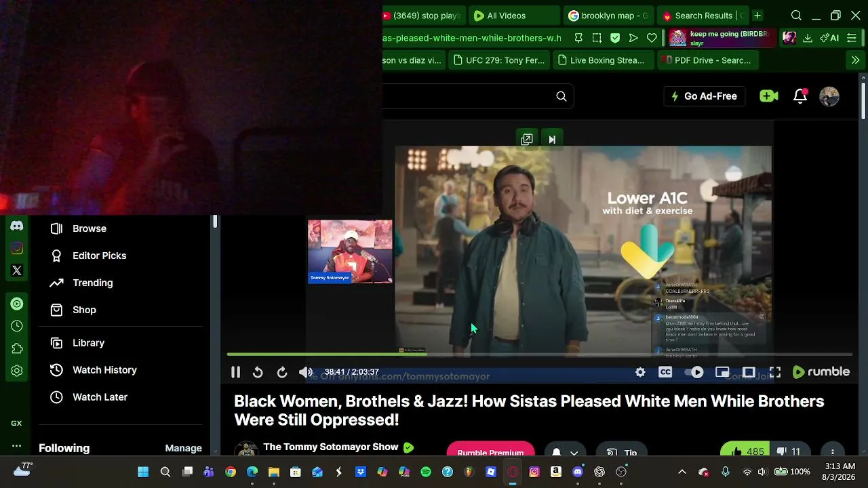Open X (Twitter) in the browser sidebar

[17, 270]
